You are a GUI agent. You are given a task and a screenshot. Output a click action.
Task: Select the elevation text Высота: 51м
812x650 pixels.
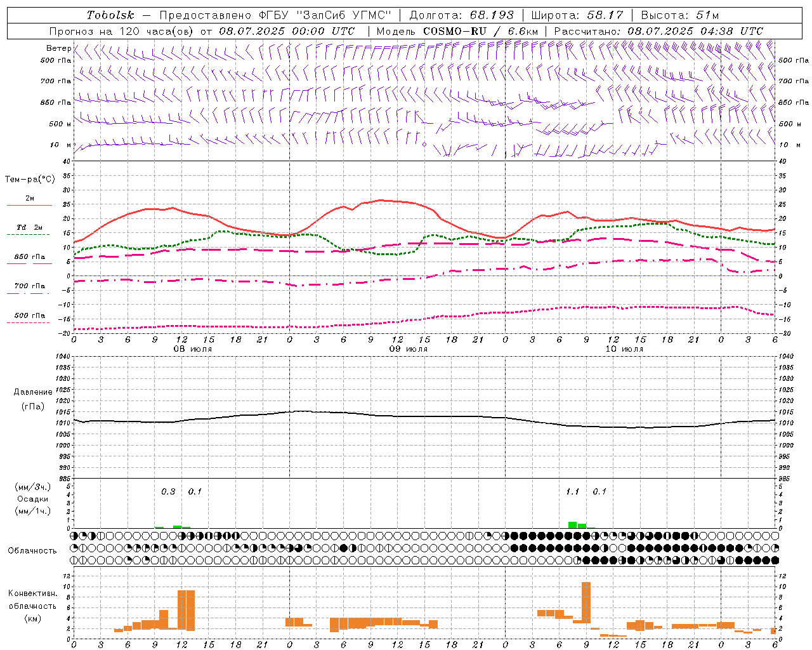pyautogui.click(x=680, y=15)
